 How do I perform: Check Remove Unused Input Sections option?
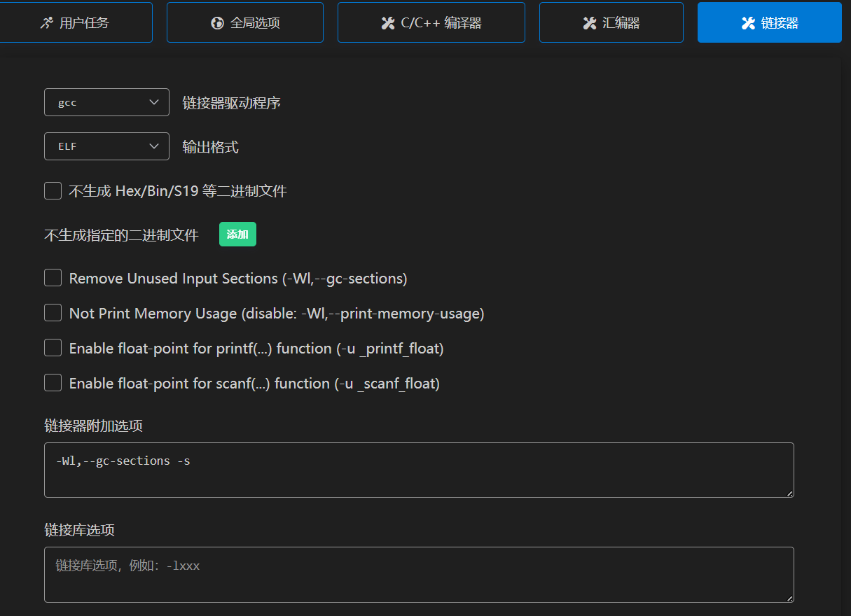point(53,278)
